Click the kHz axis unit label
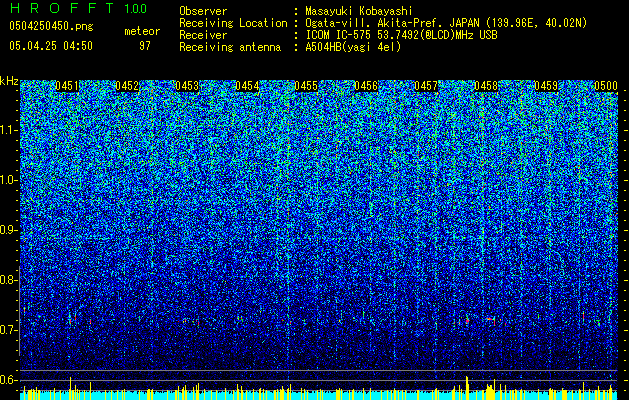Image resolution: width=629 pixels, height=400 pixels. coord(9,81)
